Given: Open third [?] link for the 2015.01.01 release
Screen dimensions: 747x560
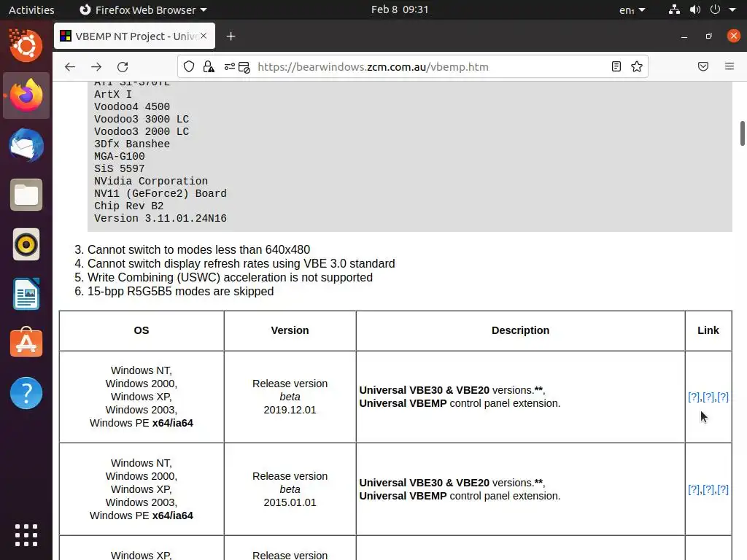Looking at the screenshot, I should point(723,489).
